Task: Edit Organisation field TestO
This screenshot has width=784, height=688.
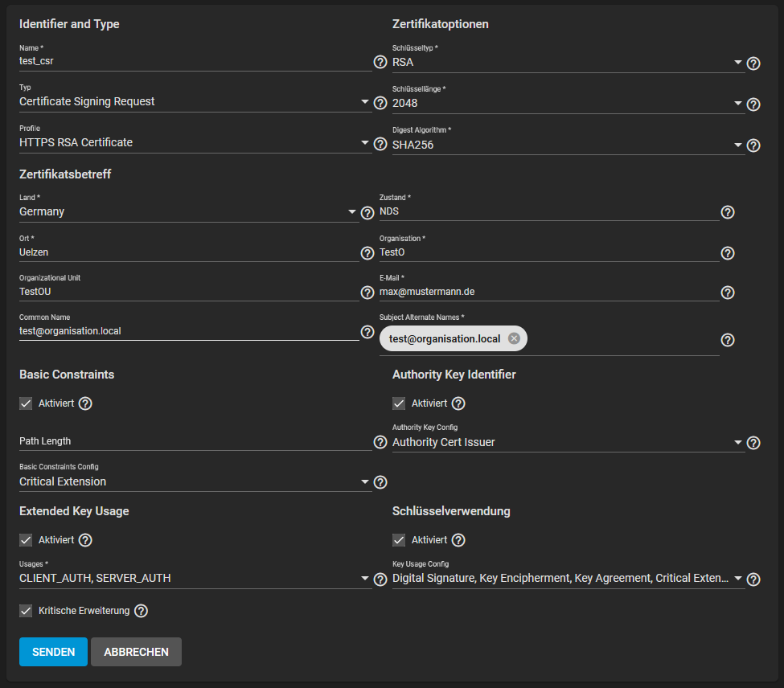Action: coord(549,253)
